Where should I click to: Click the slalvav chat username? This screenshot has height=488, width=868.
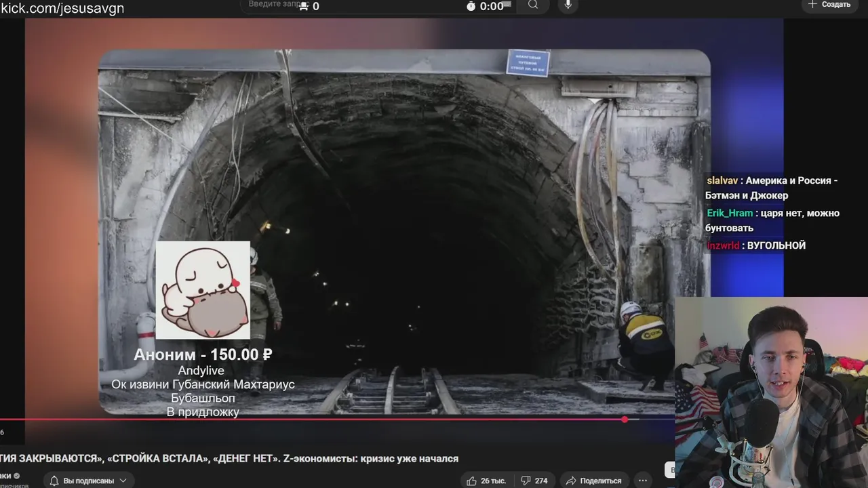click(x=722, y=180)
